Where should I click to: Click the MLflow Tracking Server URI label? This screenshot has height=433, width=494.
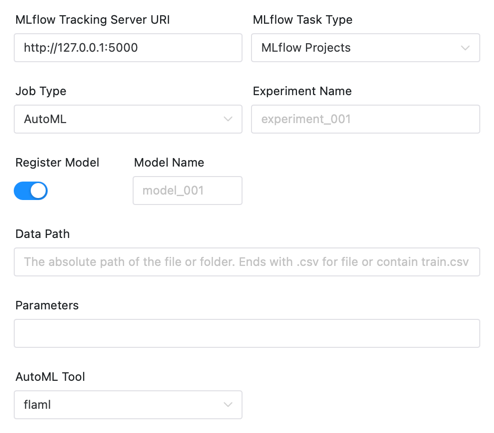(x=93, y=20)
